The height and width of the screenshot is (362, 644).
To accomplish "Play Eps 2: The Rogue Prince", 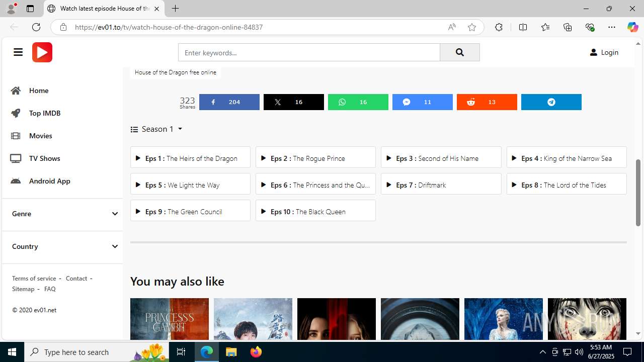I will coord(315,157).
